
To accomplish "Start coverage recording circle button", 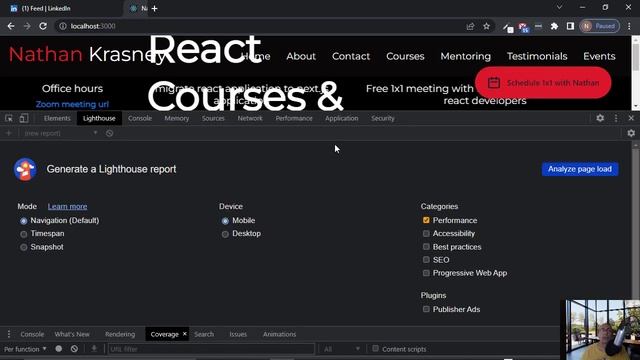I will click(x=59, y=349).
